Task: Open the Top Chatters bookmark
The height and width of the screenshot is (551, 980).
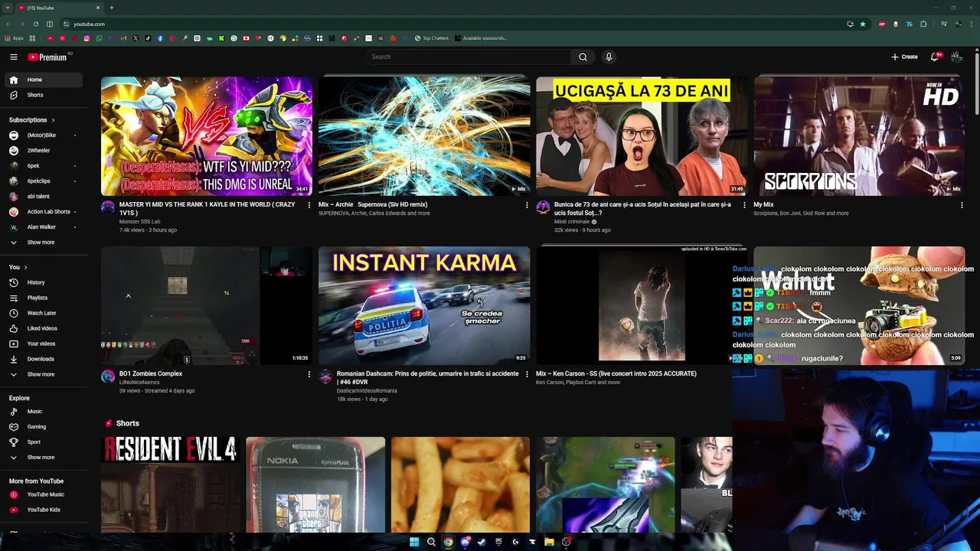Action: coord(432,38)
